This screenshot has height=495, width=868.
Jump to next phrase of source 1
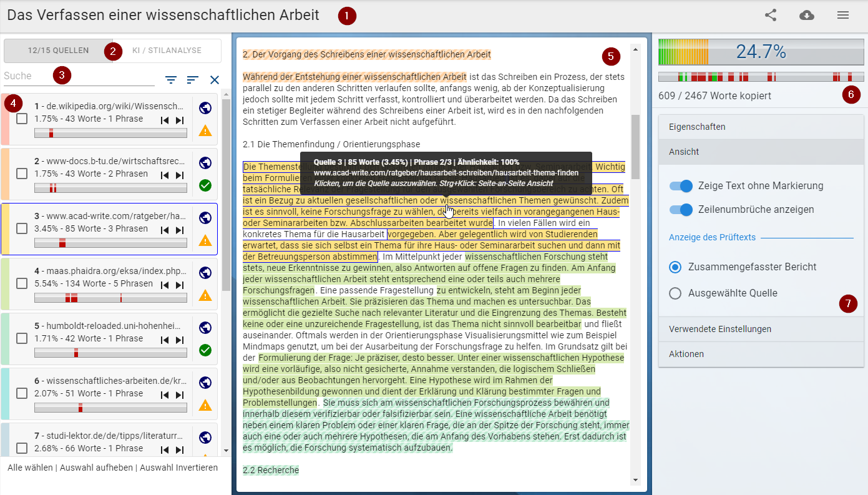pyautogui.click(x=180, y=120)
